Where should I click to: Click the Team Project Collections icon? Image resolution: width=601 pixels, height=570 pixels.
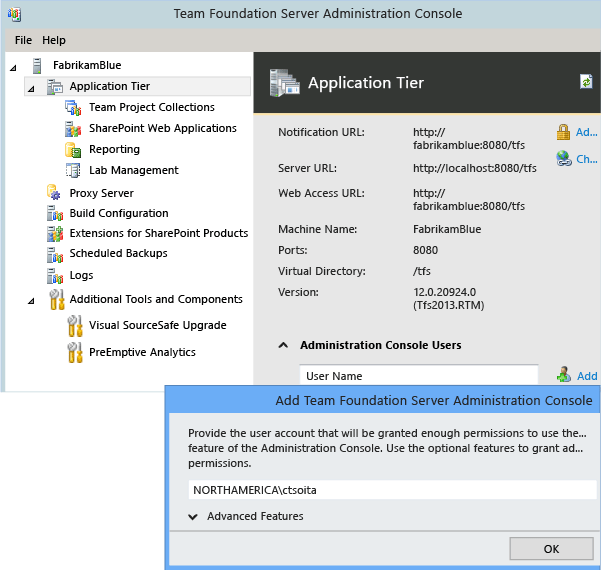[x=73, y=108]
